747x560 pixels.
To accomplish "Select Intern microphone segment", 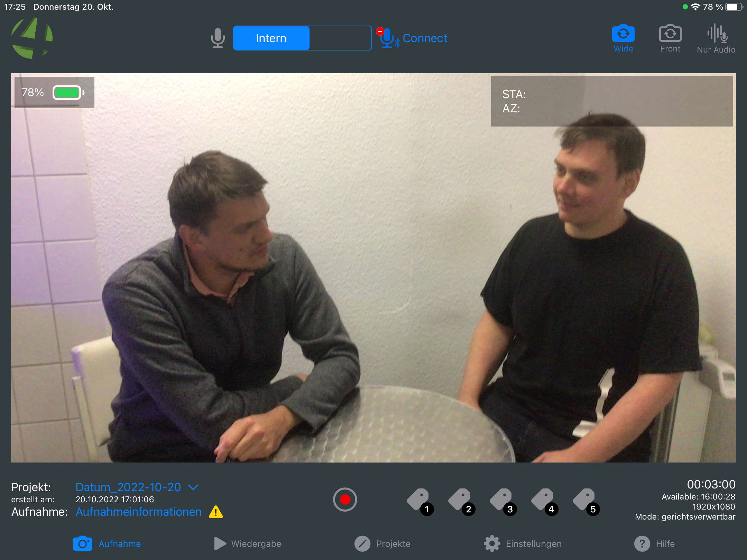I will coord(271,38).
